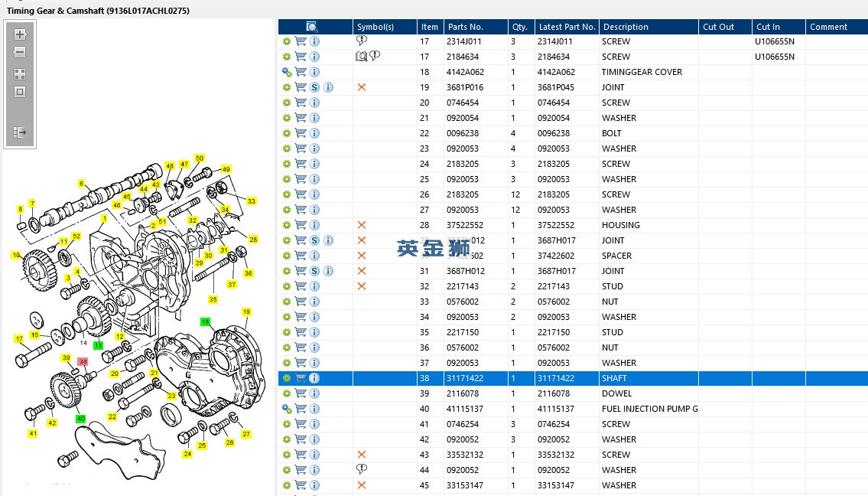Click part number 4142A062 in Parts No. column
Image resolution: width=868 pixels, height=496 pixels.
coord(465,72)
